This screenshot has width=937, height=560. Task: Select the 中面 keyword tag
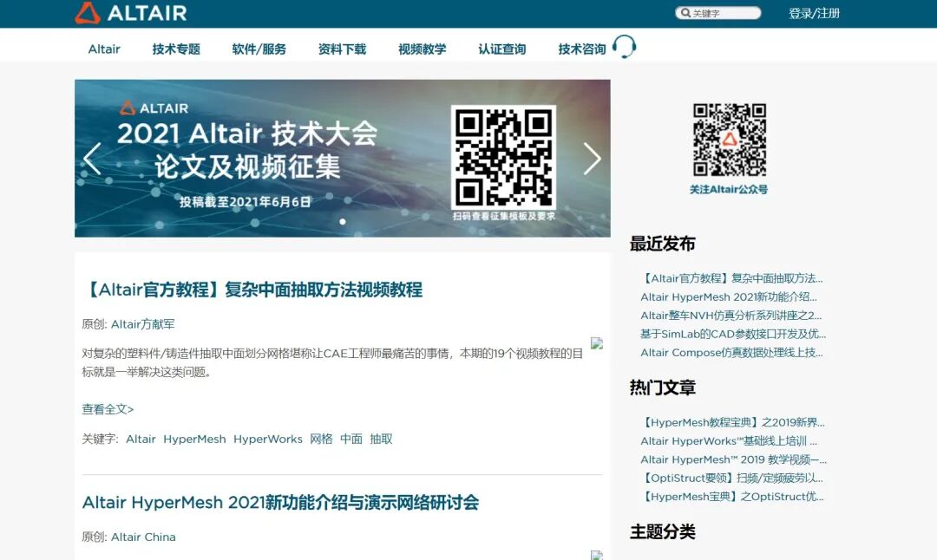351,439
